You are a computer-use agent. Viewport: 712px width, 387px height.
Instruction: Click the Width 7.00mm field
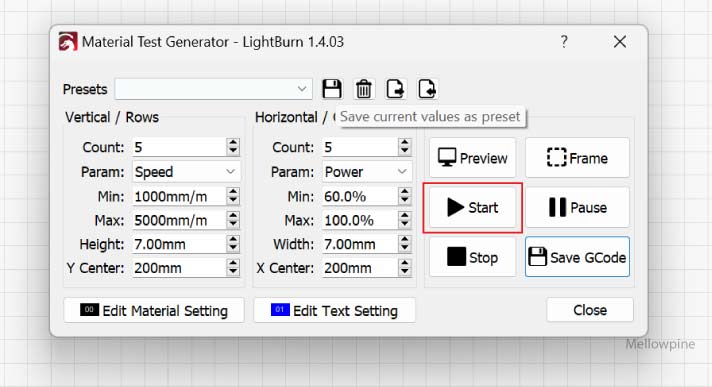360,244
